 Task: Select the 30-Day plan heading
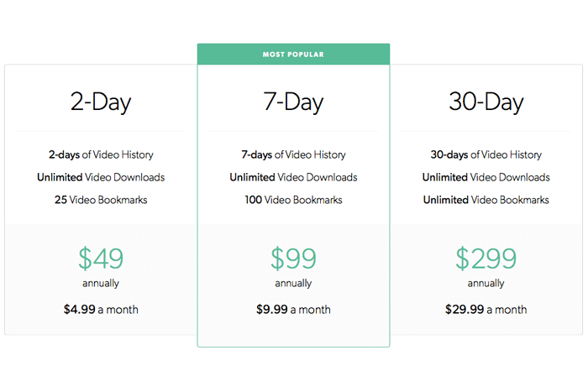tap(486, 102)
